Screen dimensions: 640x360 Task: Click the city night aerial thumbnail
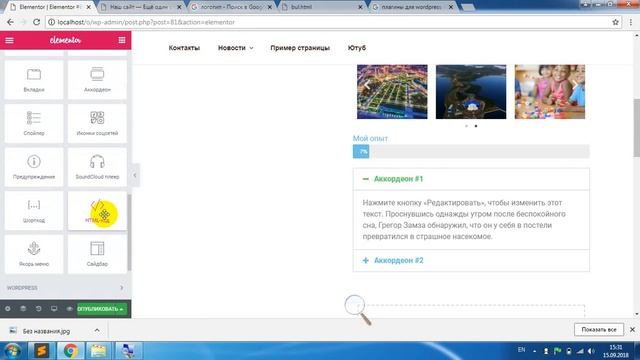[x=392, y=92]
